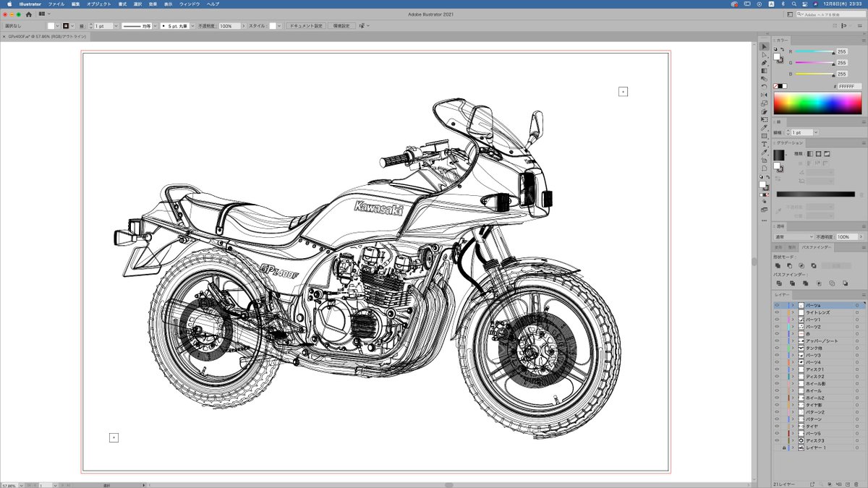
Task: Switch to the 変形 panel tab
Action: [778, 247]
